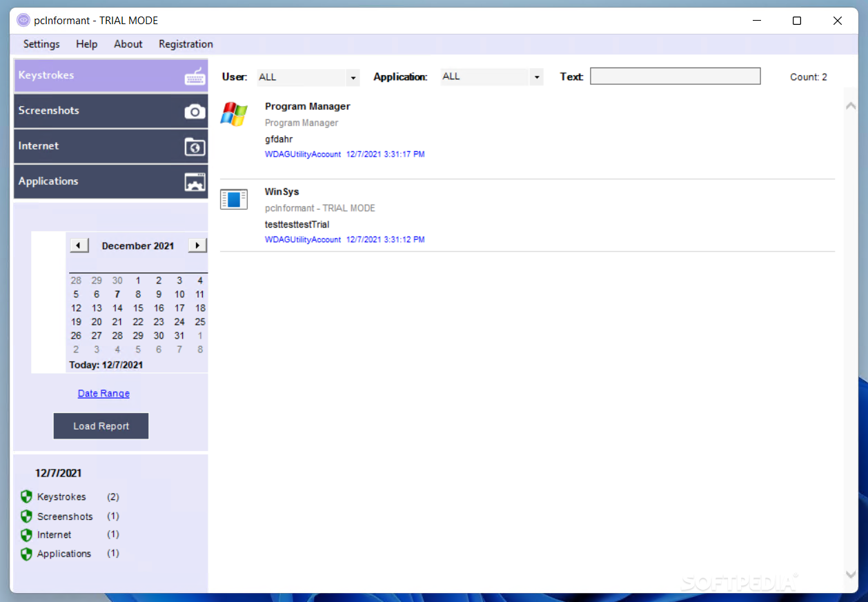The image size is (868, 602).
Task: Click the picture icon on Applications tab
Action: pos(195,182)
